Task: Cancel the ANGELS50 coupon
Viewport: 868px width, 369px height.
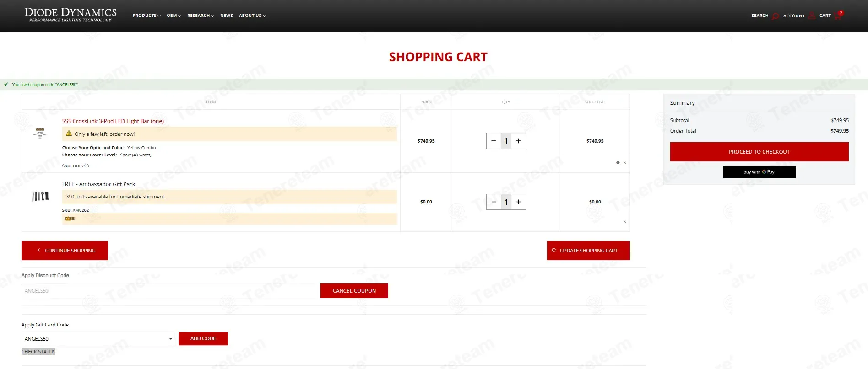Action: pyautogui.click(x=354, y=291)
